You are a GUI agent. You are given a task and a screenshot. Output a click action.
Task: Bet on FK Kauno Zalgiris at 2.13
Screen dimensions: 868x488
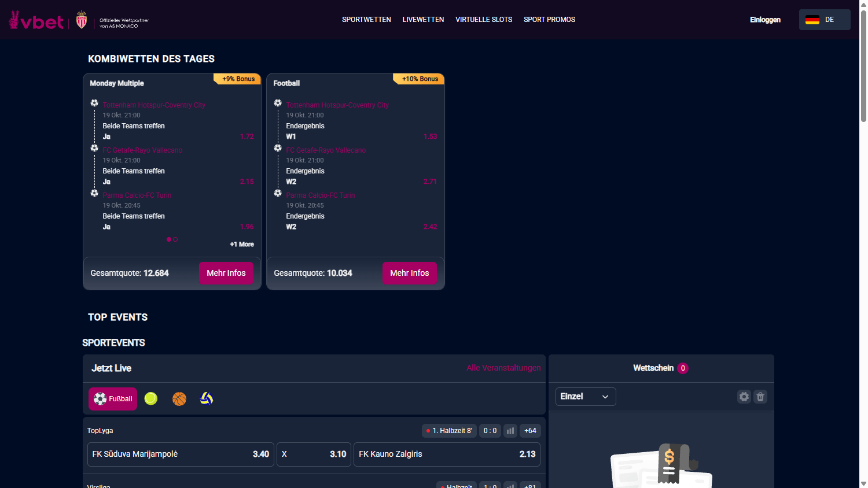click(447, 454)
